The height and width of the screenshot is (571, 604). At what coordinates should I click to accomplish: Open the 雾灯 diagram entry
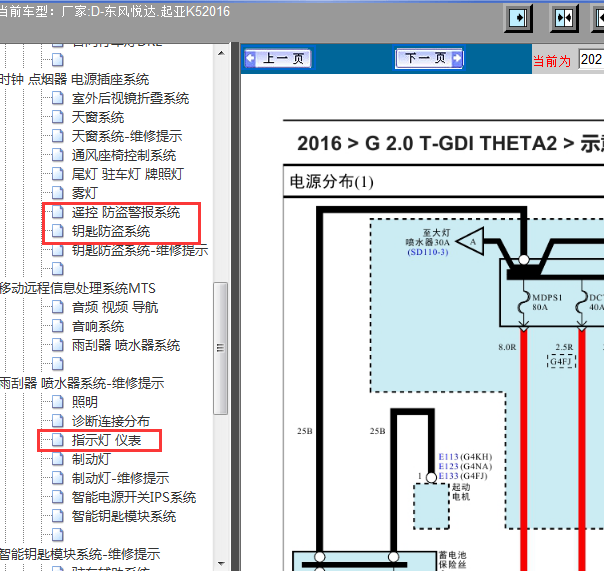pos(84,193)
